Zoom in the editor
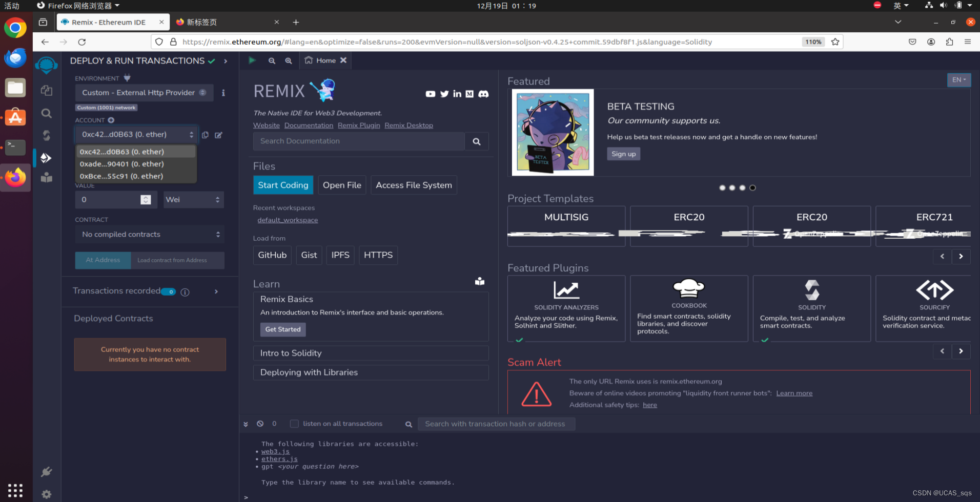Image resolution: width=980 pixels, height=502 pixels. tap(289, 60)
